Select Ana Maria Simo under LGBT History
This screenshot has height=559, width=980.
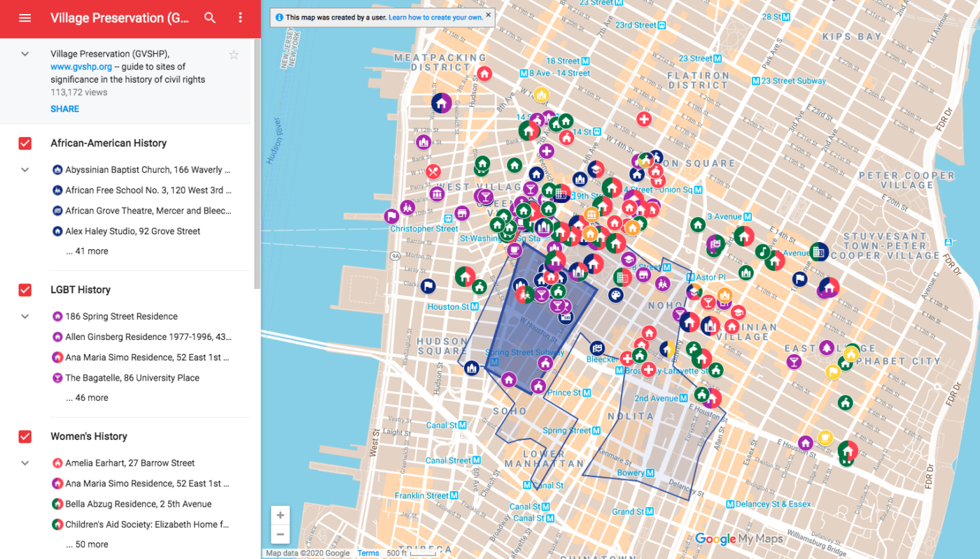tap(141, 358)
